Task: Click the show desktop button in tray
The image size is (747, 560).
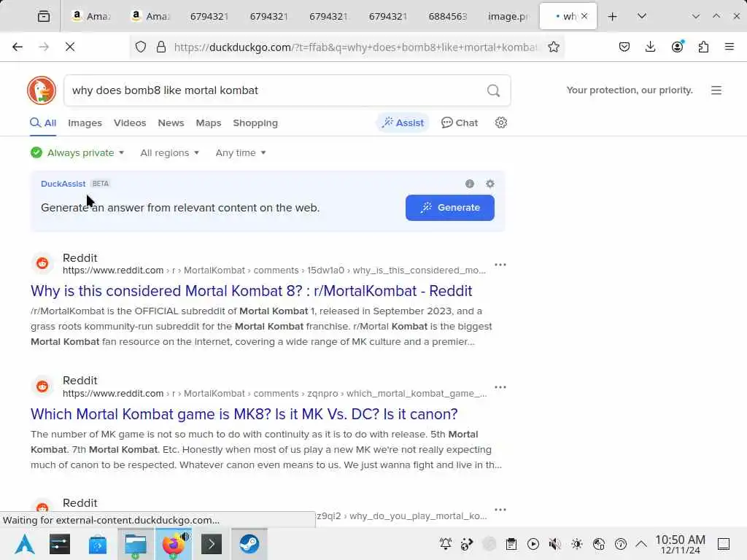Action: click(x=724, y=544)
